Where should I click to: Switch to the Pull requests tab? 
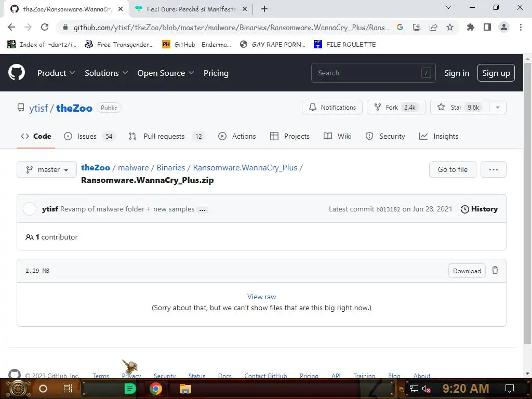(166, 137)
